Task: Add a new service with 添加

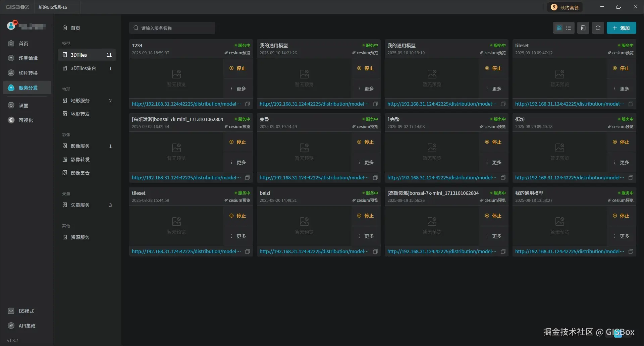Action: pyautogui.click(x=621, y=28)
